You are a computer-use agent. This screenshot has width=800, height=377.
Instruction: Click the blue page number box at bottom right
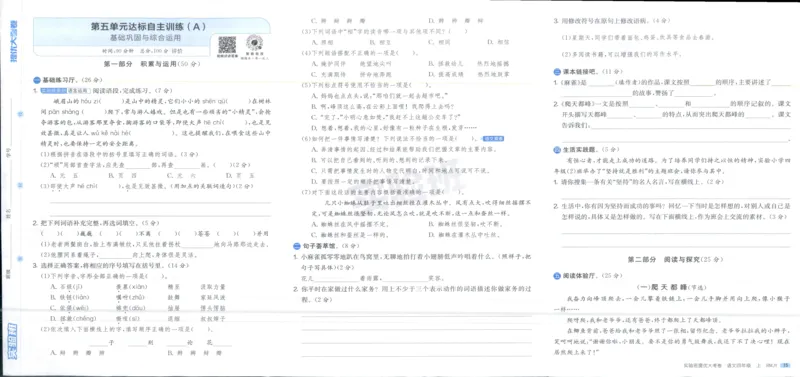[x=786, y=365]
